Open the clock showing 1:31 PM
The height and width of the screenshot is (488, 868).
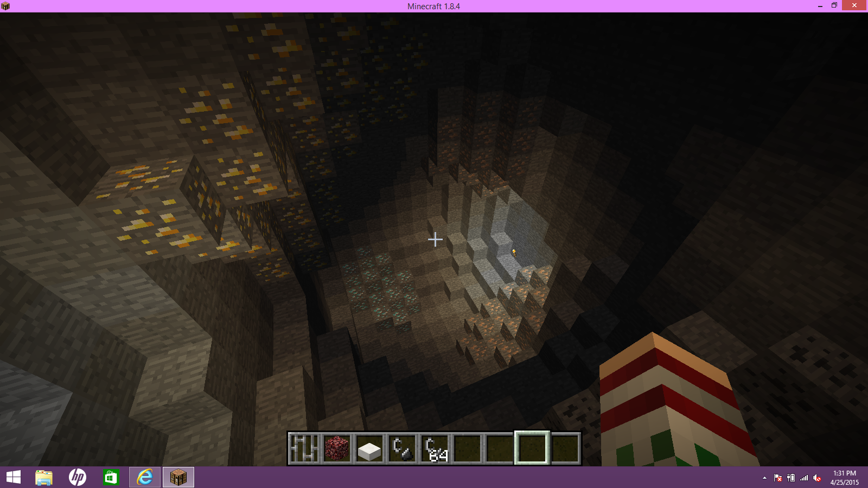pyautogui.click(x=844, y=477)
